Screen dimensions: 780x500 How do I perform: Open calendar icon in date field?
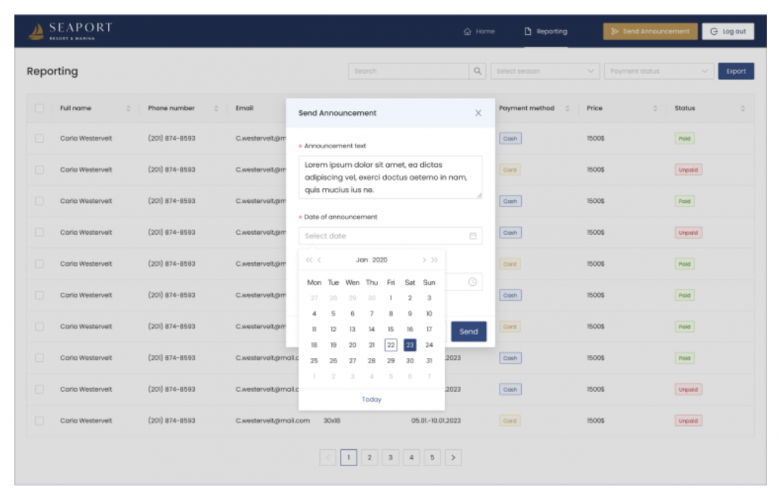tap(473, 236)
